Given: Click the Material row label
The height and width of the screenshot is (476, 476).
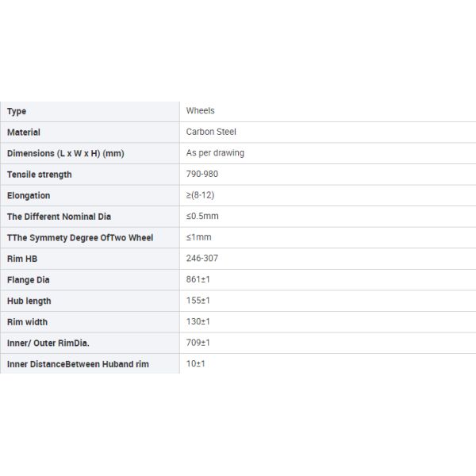Looking at the screenshot, I should pyautogui.click(x=24, y=132).
